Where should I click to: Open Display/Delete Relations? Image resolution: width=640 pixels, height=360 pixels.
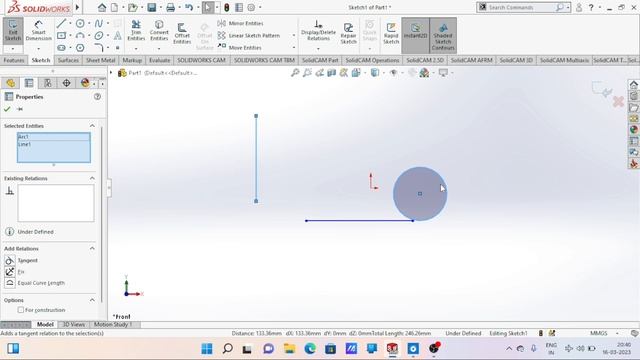(318, 31)
